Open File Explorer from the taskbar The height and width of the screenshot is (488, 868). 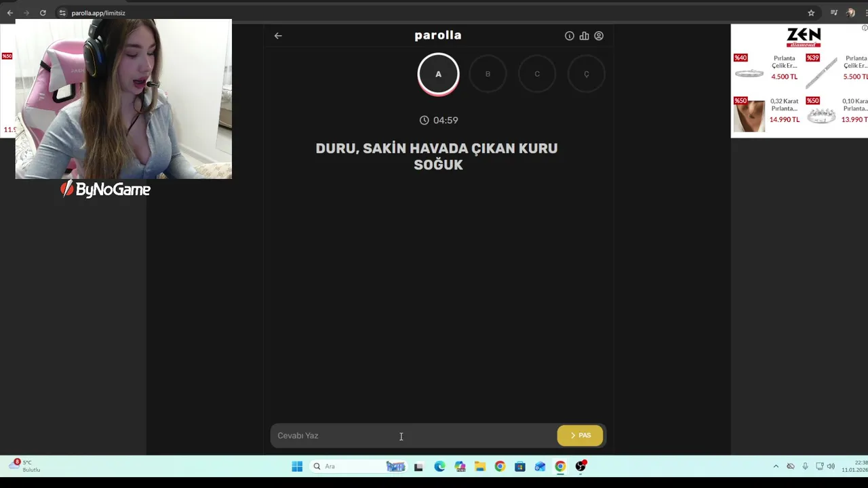point(480,466)
